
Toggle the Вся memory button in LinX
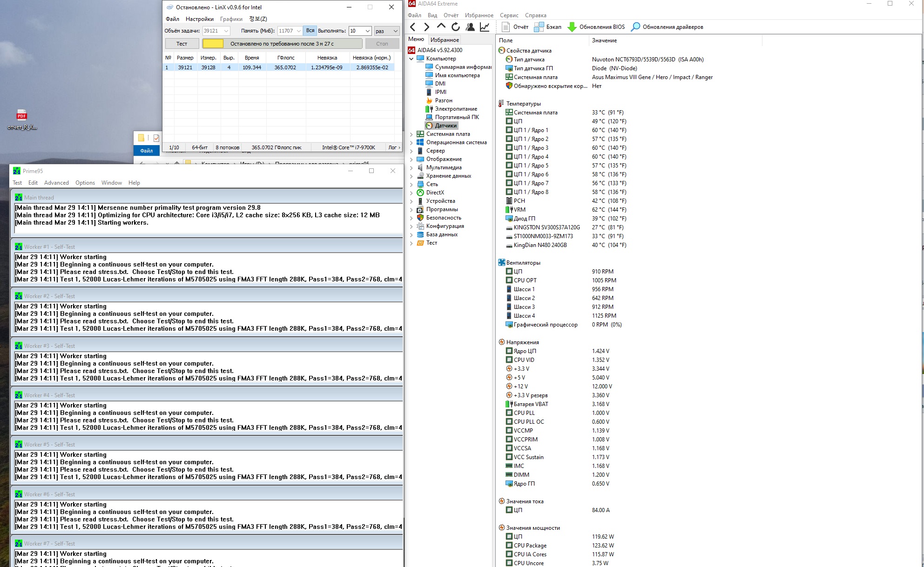(x=310, y=31)
